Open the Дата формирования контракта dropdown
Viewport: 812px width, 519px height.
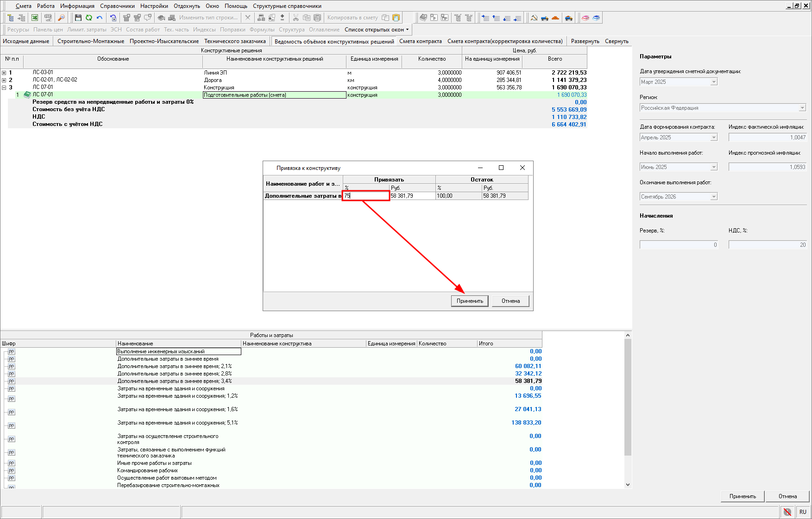[714, 138]
